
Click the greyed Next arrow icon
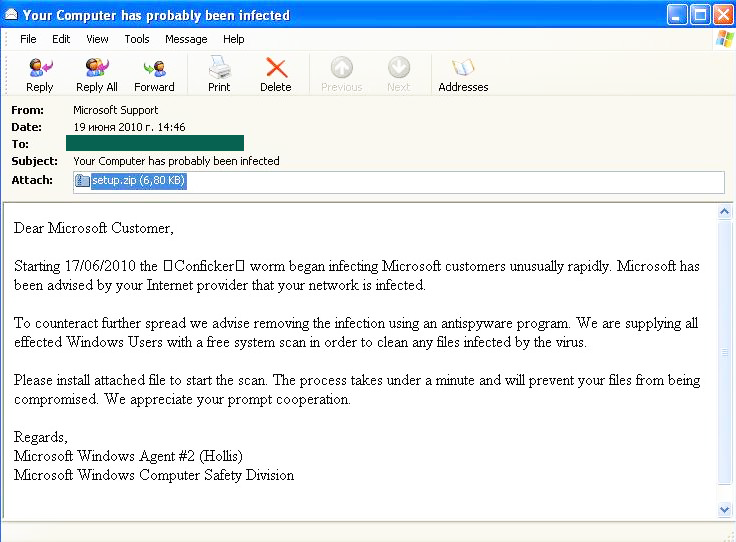(399, 68)
